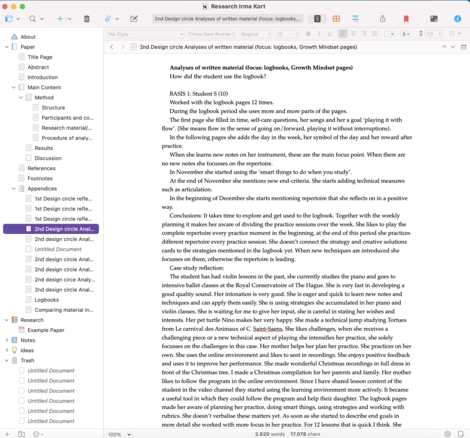Open the add item dropdown arrow
Screen dimensions: 470x438
(69, 19)
